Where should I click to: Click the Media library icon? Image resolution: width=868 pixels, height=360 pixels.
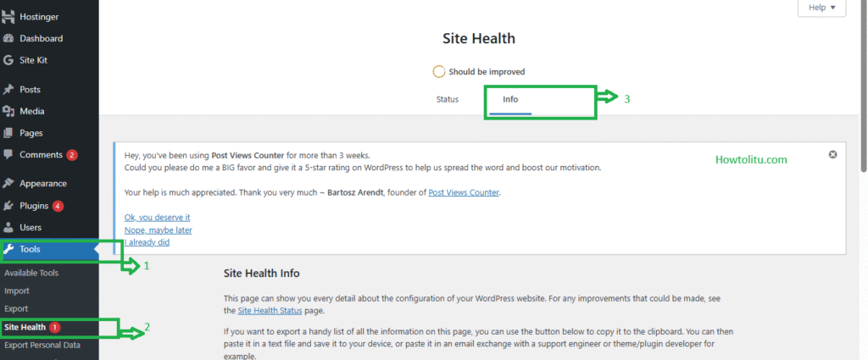[x=8, y=112]
